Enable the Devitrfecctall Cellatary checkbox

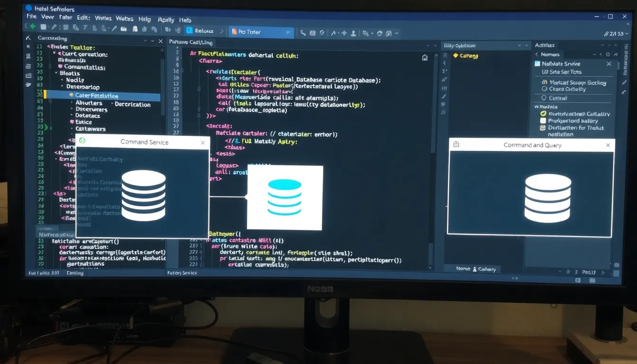(x=543, y=114)
